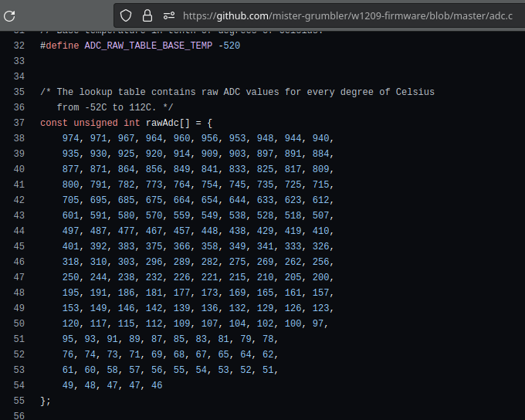This screenshot has width=525, height=420.
Task: Click line number 32
Action: coord(19,46)
